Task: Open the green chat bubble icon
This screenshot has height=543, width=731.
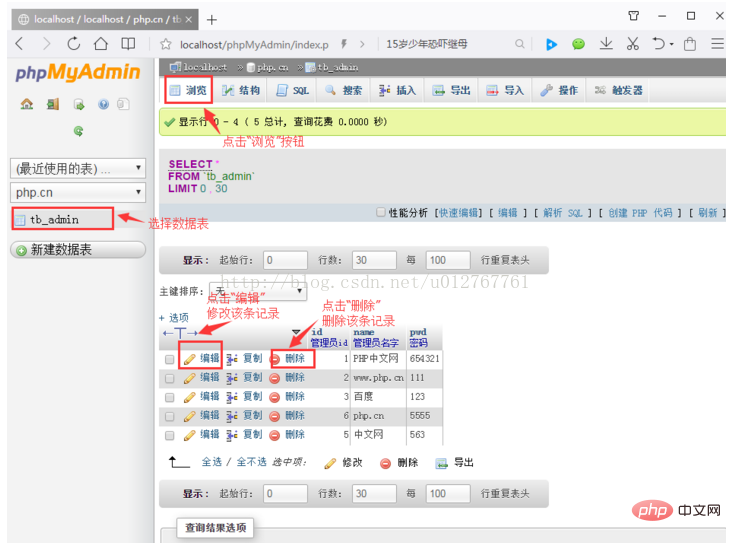Action: tap(579, 44)
